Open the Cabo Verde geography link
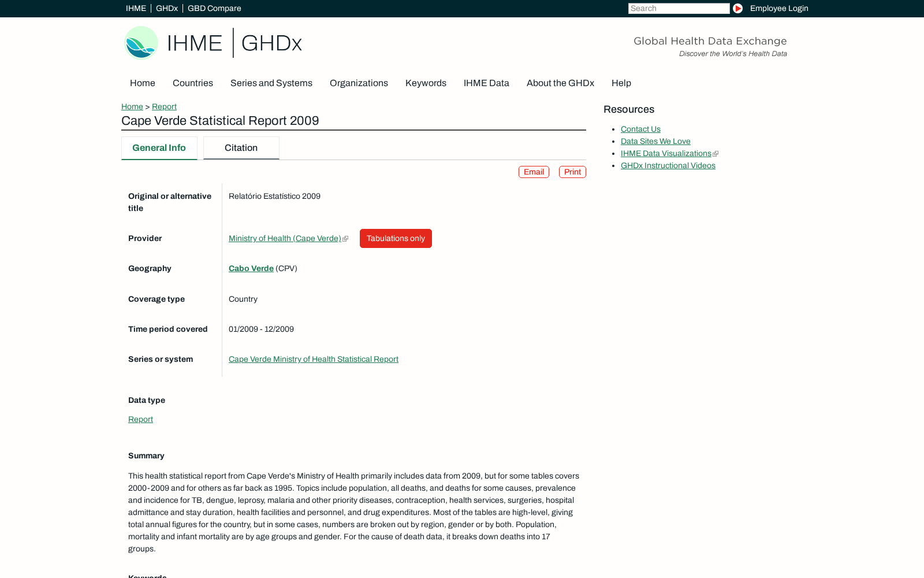 coord(251,268)
